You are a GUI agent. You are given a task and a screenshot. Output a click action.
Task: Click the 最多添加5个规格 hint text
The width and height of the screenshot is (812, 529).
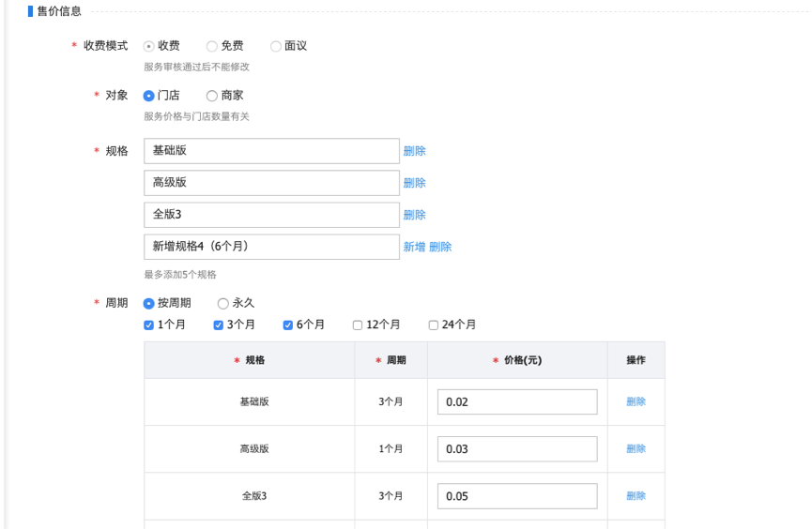click(180, 274)
